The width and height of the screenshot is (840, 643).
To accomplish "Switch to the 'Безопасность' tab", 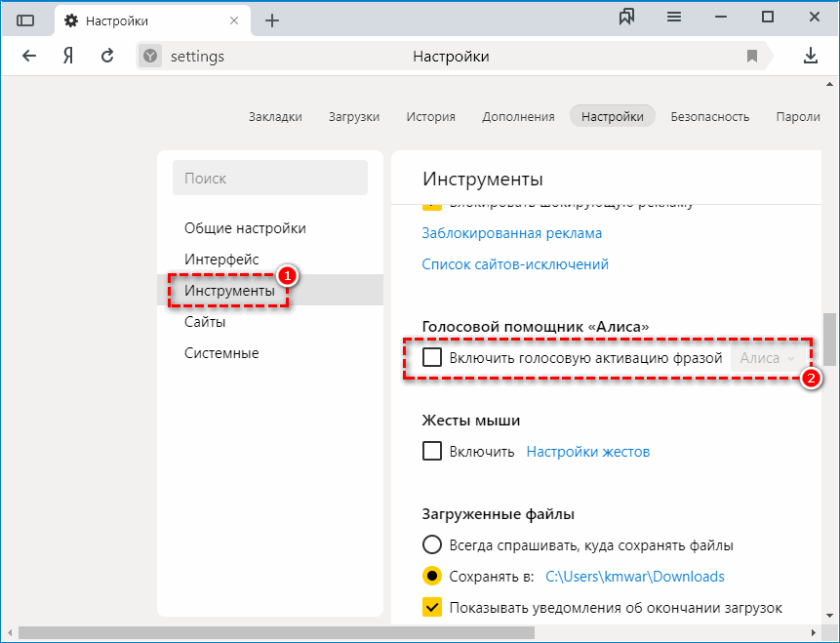I will pos(709,115).
